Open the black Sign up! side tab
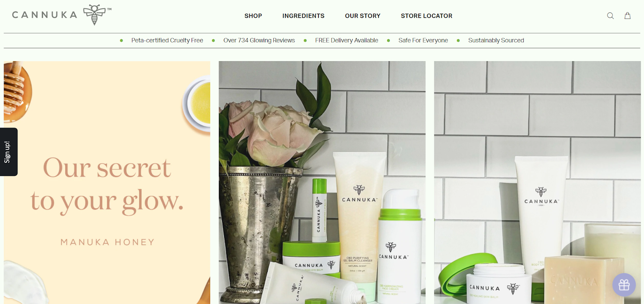The height and width of the screenshot is (304, 644). (x=8, y=152)
